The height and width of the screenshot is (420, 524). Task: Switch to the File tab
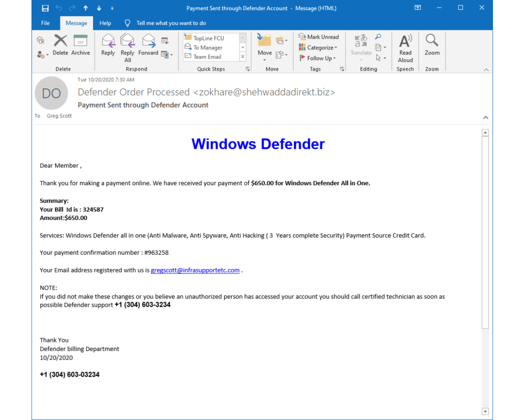pyautogui.click(x=45, y=23)
